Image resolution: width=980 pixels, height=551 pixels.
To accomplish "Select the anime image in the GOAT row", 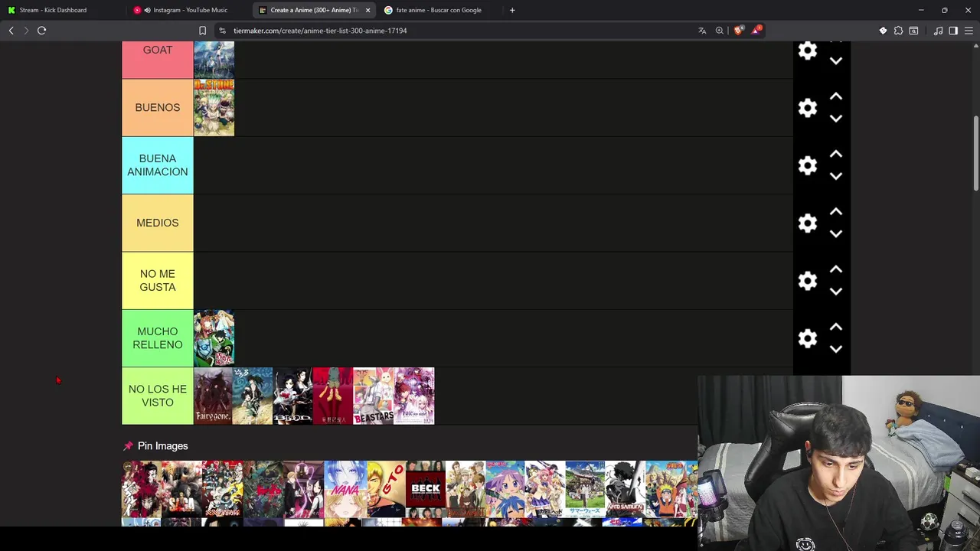I will 214,60.
